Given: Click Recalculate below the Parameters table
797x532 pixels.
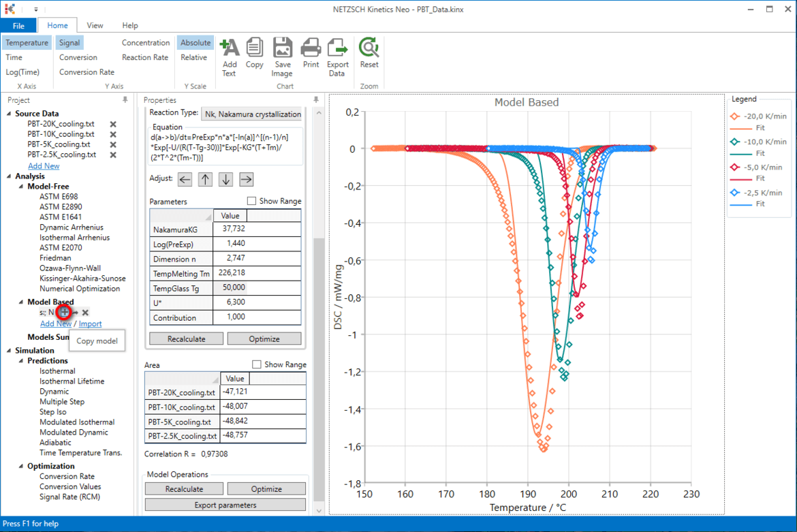Looking at the screenshot, I should click(187, 339).
